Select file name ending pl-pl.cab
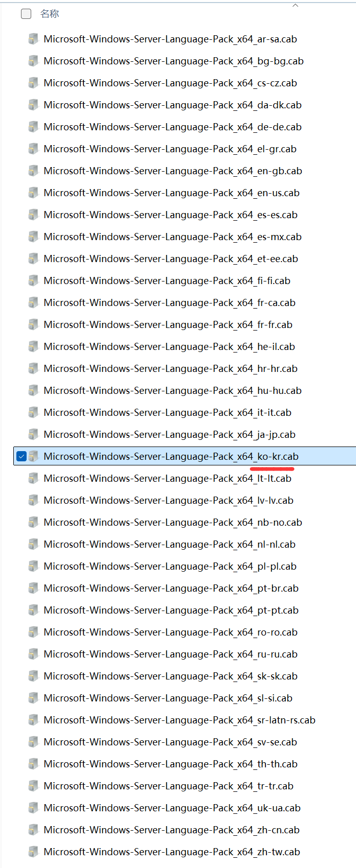This screenshot has width=356, height=868. point(170,567)
